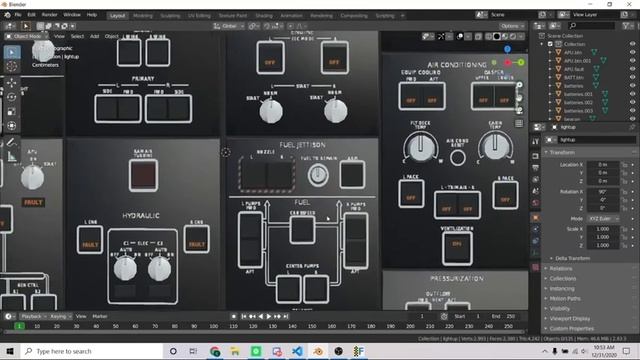
Task: Open the Scene properties tab
Action: point(536,191)
